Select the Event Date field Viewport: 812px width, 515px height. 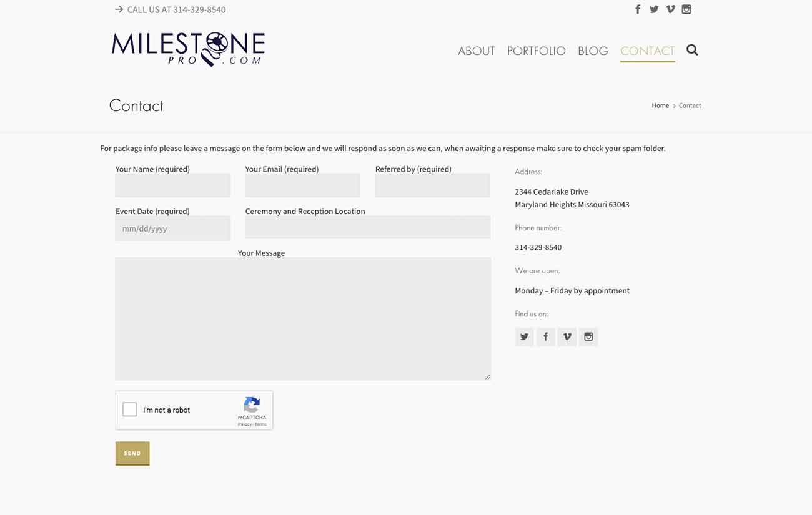(172, 228)
